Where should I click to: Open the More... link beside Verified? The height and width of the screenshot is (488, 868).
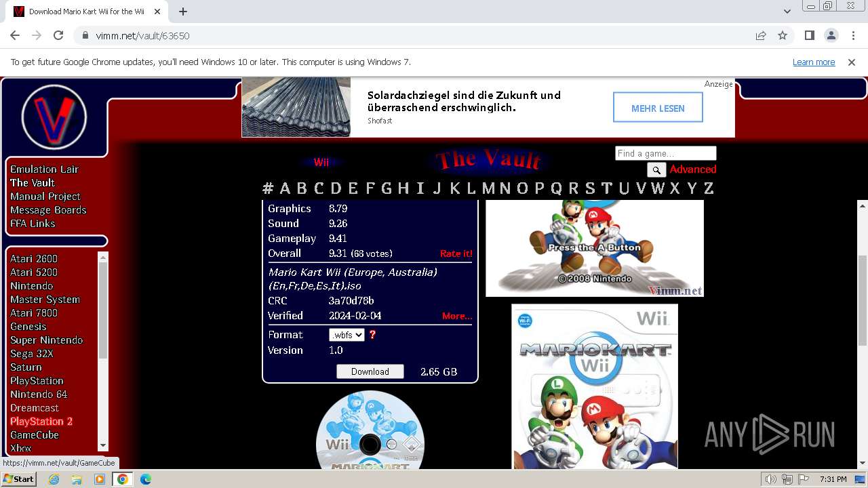click(x=457, y=316)
